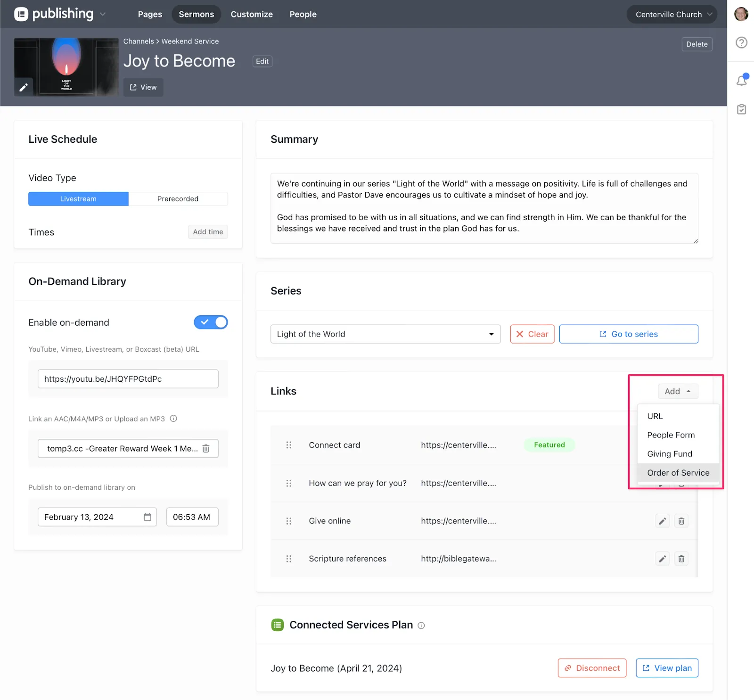754x700 pixels.
Task: Collapse the Add links dropdown
Action: [x=678, y=391]
